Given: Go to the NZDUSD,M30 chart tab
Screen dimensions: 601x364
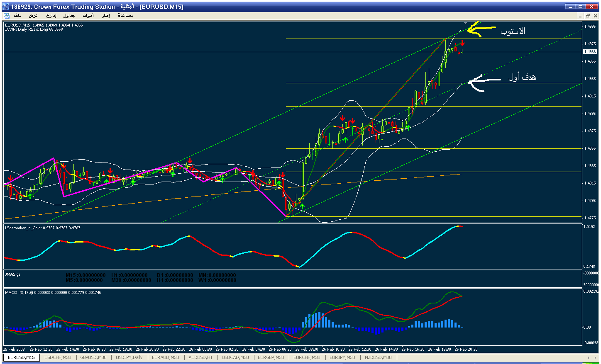Looking at the screenshot, I should tap(378, 357).
